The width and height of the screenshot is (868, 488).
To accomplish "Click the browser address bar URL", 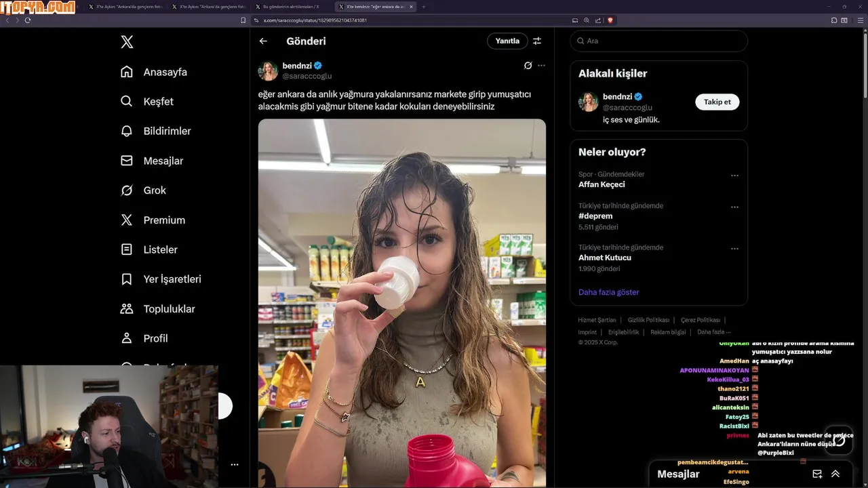I will click(315, 20).
